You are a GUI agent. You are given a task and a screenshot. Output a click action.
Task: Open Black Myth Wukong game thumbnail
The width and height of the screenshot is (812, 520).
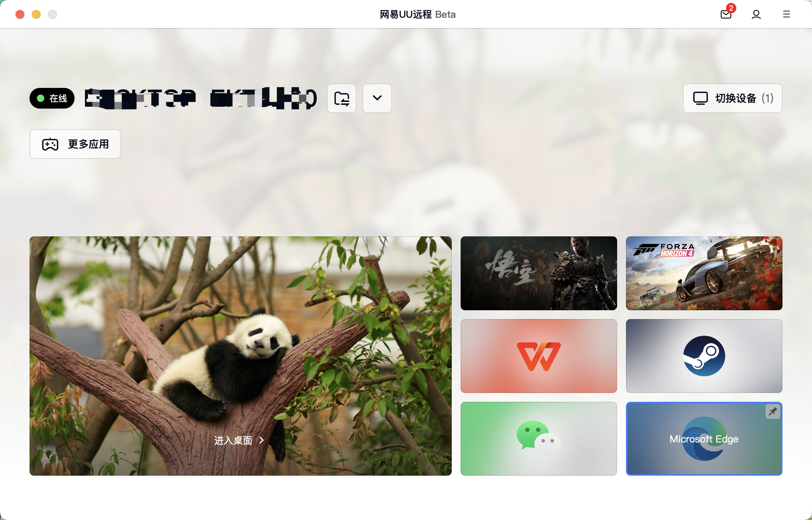[x=539, y=273]
